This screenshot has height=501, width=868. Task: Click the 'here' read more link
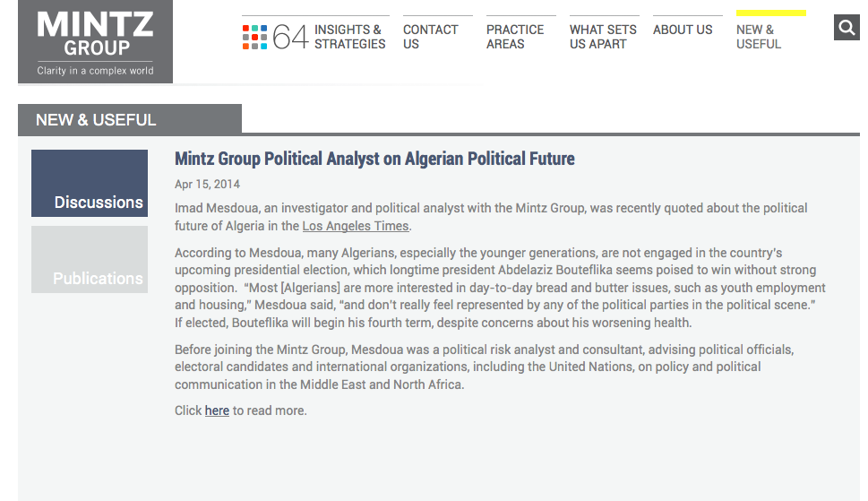(217, 410)
